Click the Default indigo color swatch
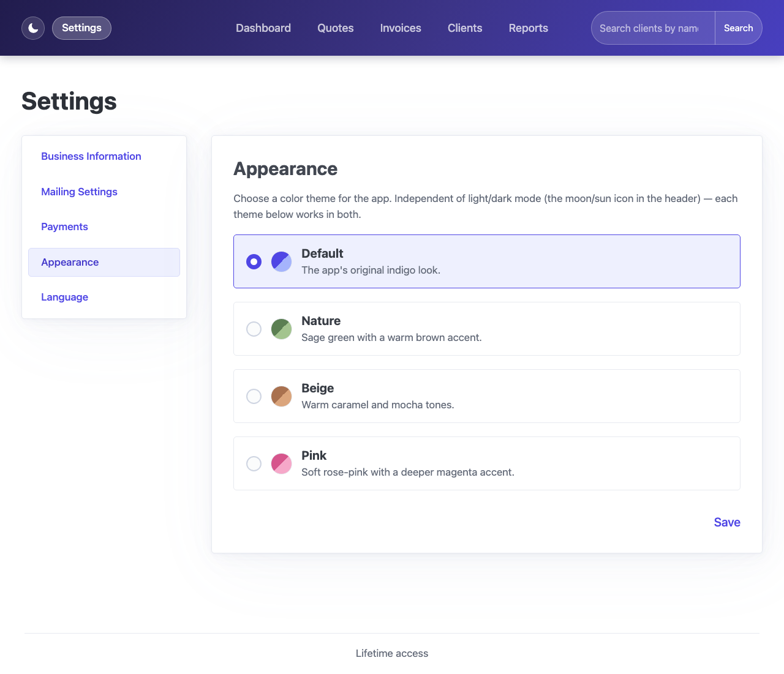 [x=281, y=261]
